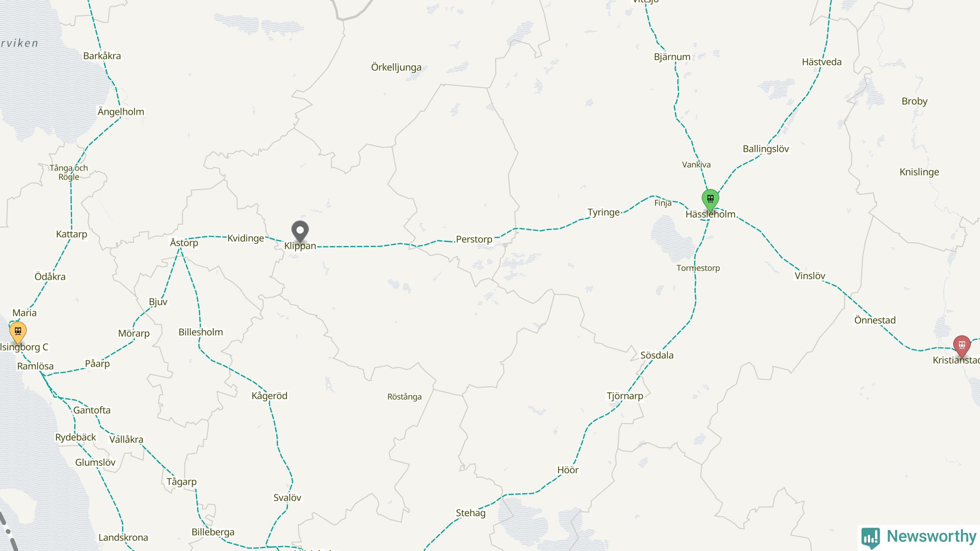Click the Bjärnum town label
Screen dimensions: 980x551
[x=672, y=57]
